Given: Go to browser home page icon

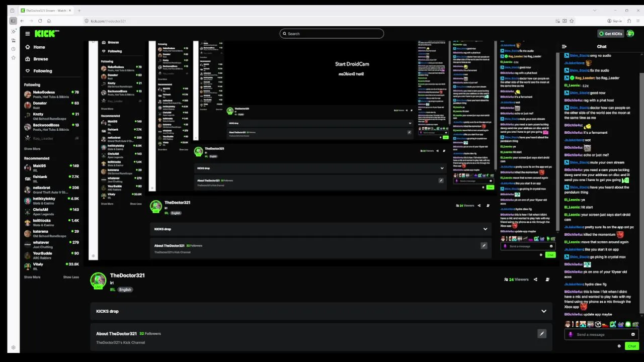Looking at the screenshot, I should (49, 21).
